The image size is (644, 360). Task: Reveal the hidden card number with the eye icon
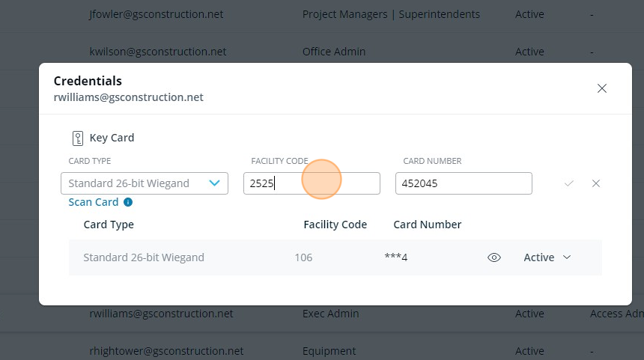[x=494, y=257]
